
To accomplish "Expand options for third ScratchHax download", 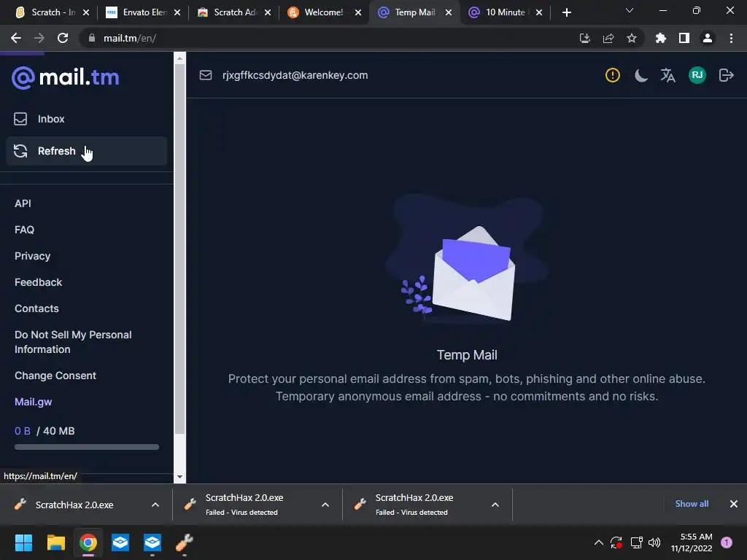I will (495, 505).
